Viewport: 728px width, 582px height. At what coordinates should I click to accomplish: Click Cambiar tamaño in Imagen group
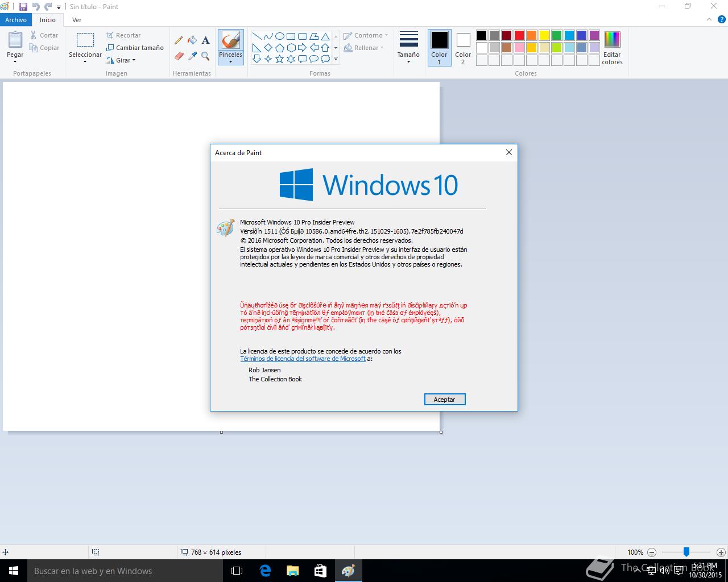135,48
